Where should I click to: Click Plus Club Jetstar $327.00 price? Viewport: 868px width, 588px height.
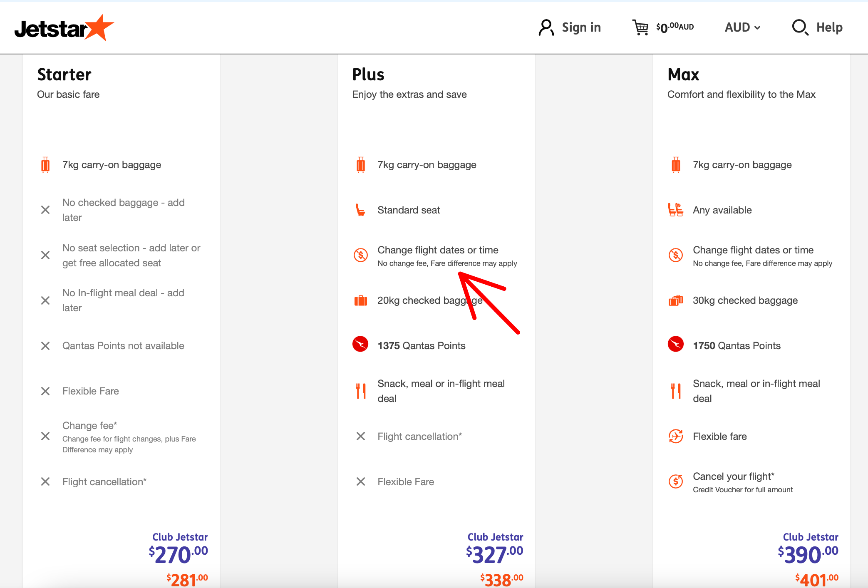[x=494, y=555]
